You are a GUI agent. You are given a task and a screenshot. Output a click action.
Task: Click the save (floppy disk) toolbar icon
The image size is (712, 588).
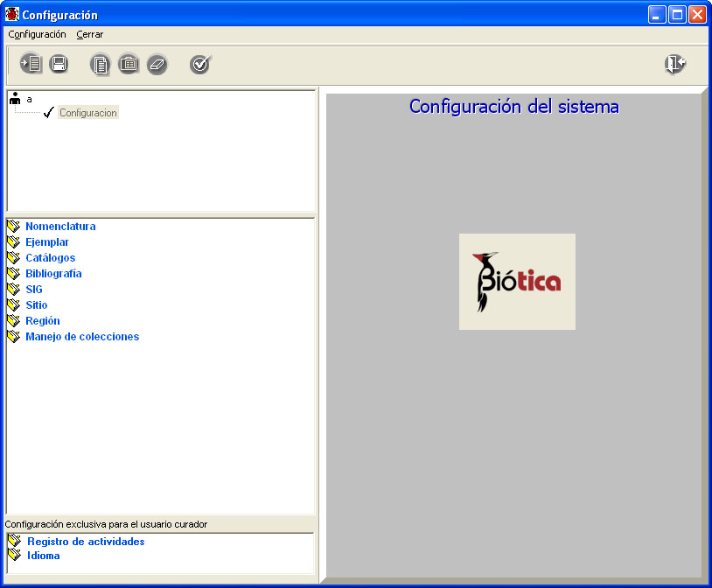[x=59, y=64]
